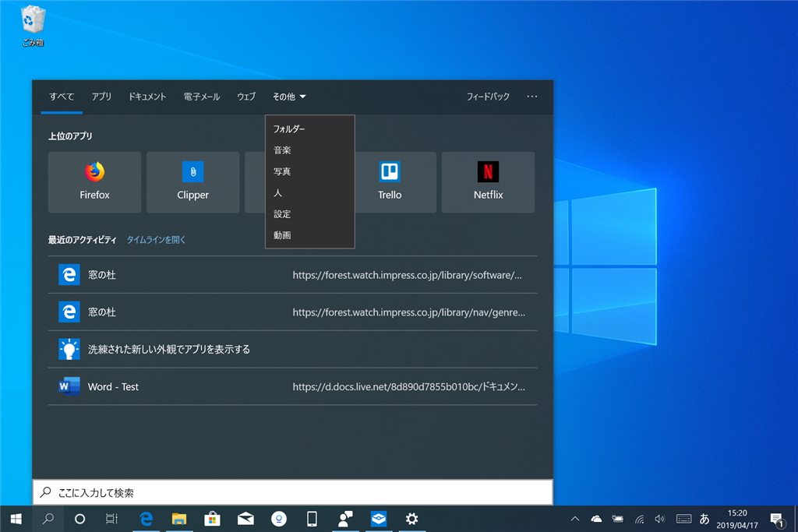798x532 pixels.
Task: Switch to the ドキュメント tab
Action: tap(147, 97)
